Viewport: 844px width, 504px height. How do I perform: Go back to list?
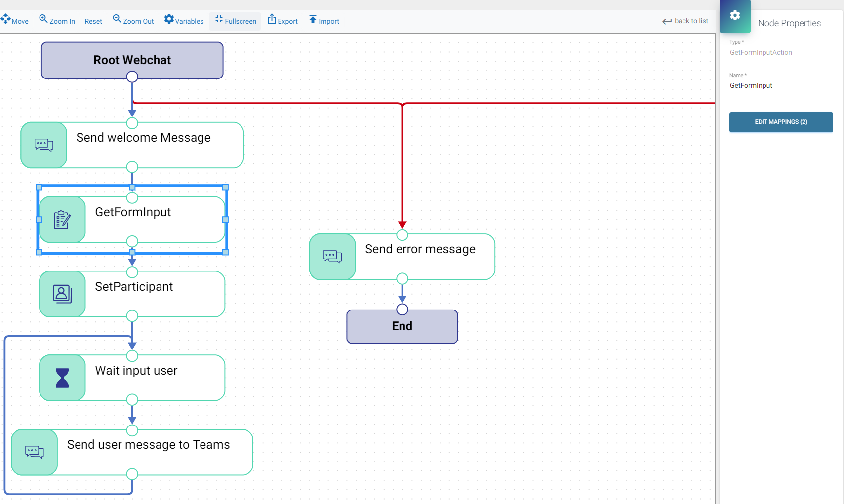(x=685, y=21)
